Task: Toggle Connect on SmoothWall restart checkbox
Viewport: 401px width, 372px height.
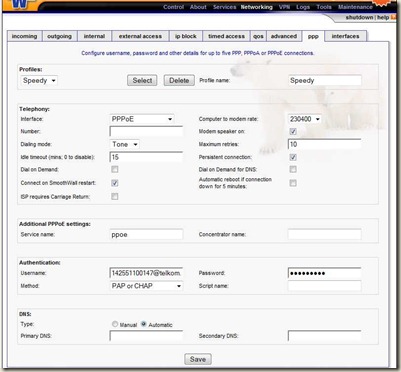Action: tap(115, 183)
